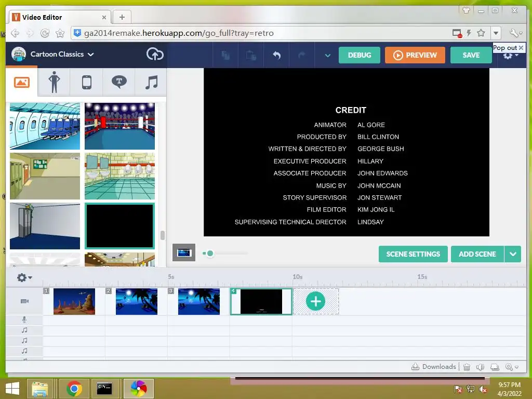Open the address bar dropdown arrow
Screen dimensions: 532x399
496,33
